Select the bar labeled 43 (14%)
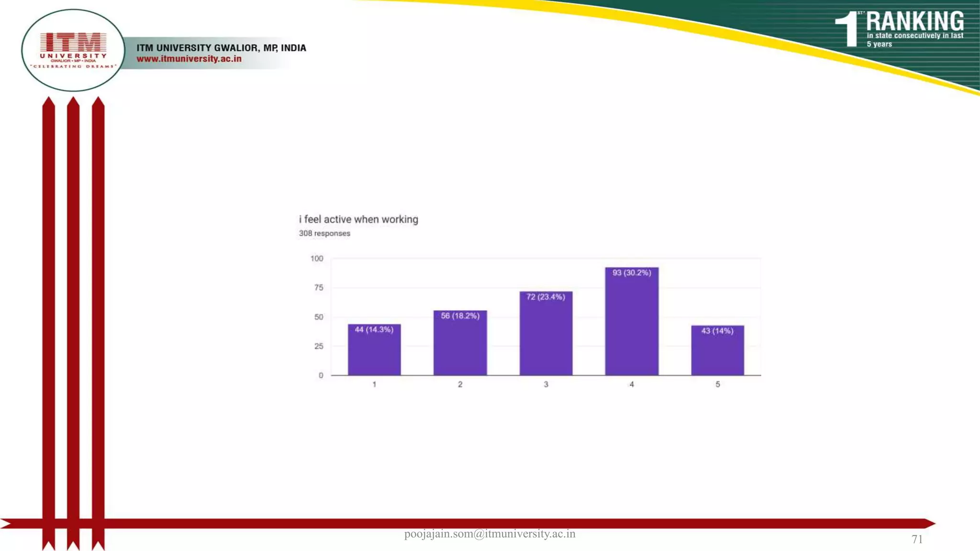 [717, 350]
